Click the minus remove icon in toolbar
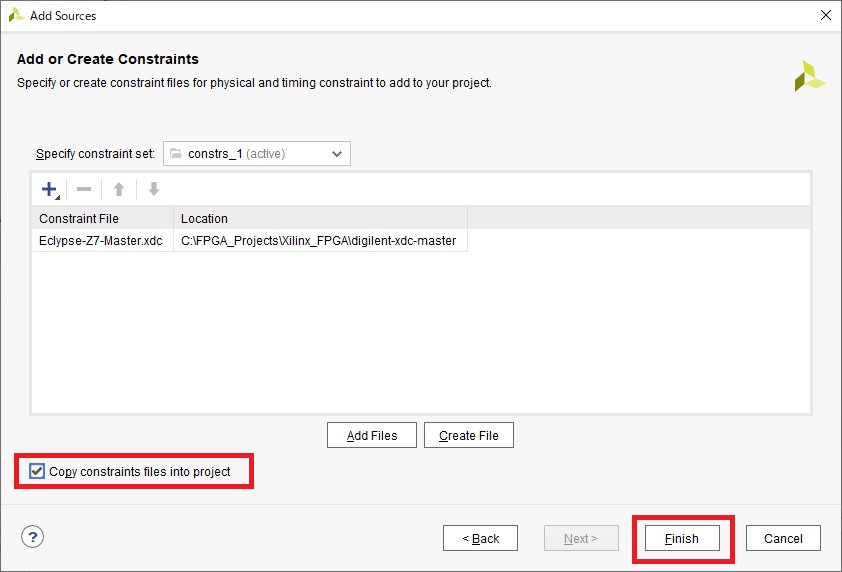The height and width of the screenshot is (572, 842). pos(84,189)
